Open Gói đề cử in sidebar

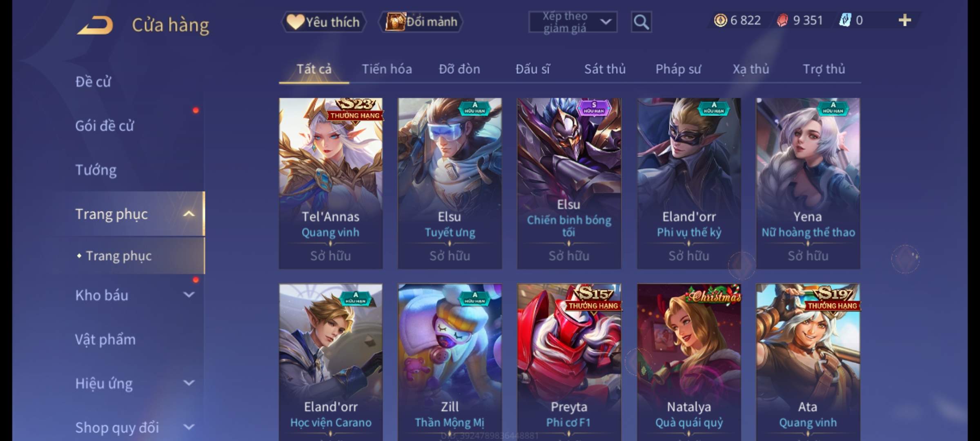(105, 126)
